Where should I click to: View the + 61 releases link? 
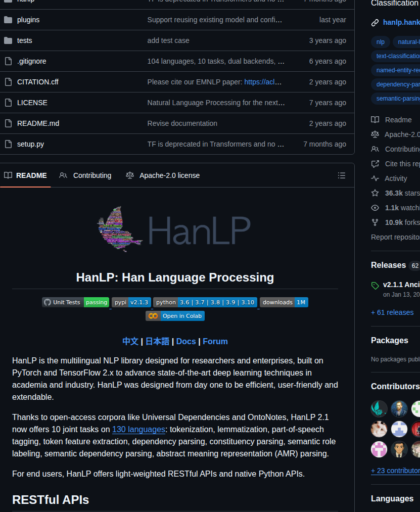coord(392,312)
